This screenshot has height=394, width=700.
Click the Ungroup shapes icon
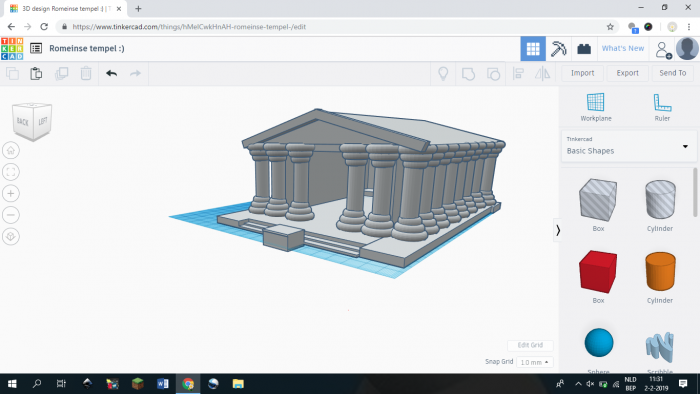click(493, 73)
